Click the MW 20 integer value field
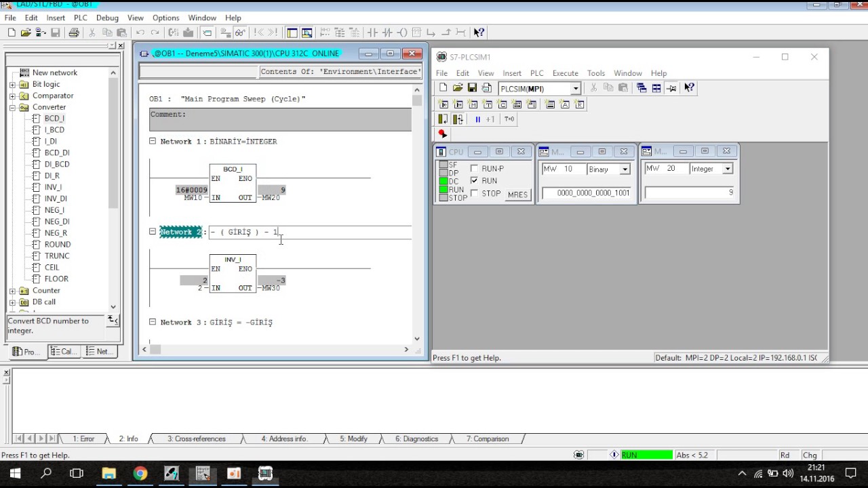Viewport: 868px width, 488px height. 690,192
